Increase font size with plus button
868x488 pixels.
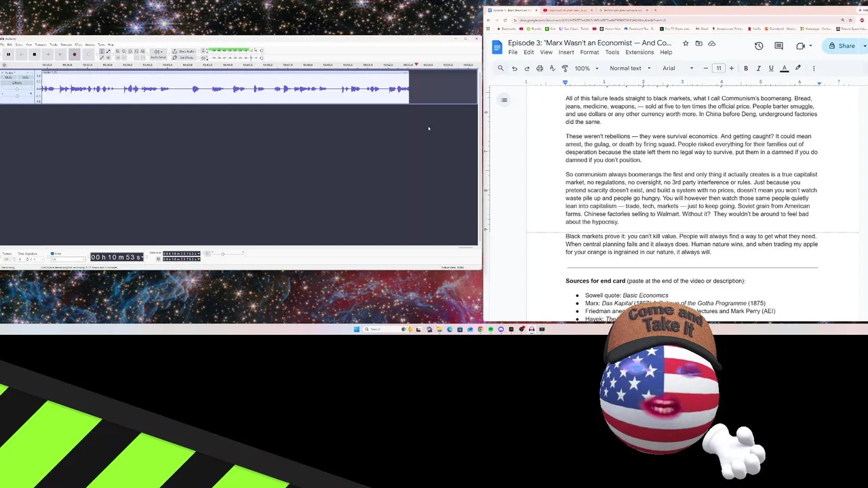click(732, 68)
